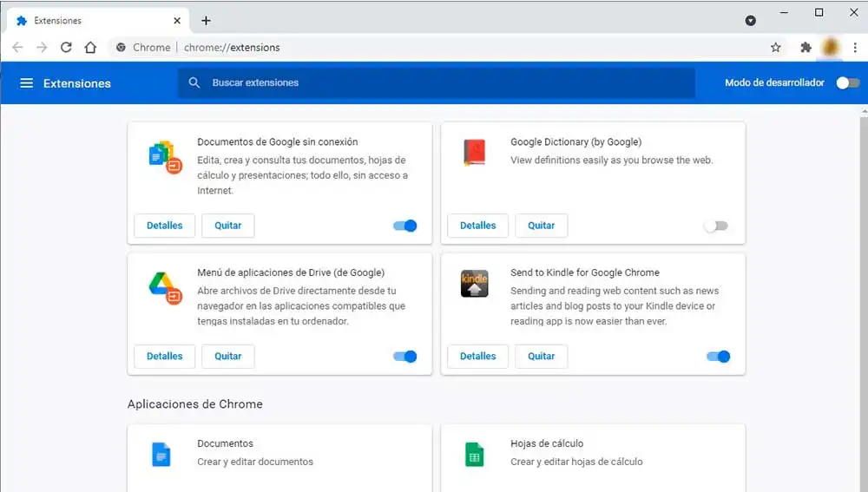Click 'Crear y editar hojas de cálculo' text
The height and width of the screenshot is (492, 868).
(577, 462)
